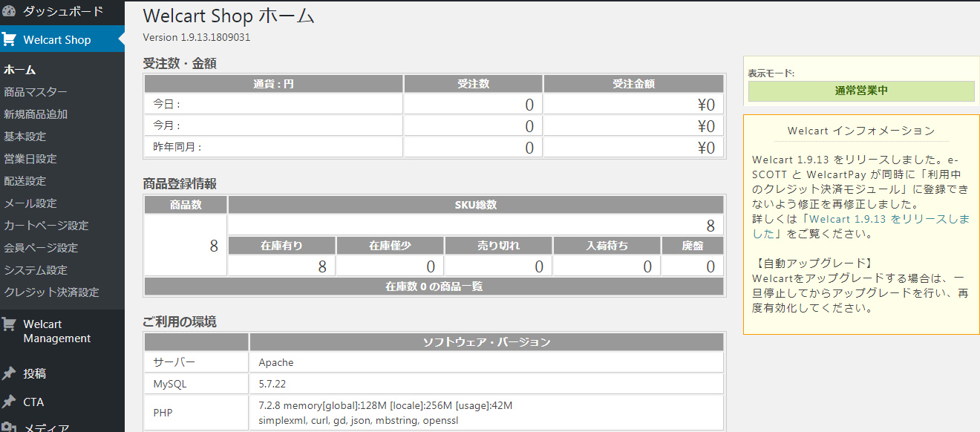
Task: Open 商品マスター page
Action: click(x=36, y=92)
